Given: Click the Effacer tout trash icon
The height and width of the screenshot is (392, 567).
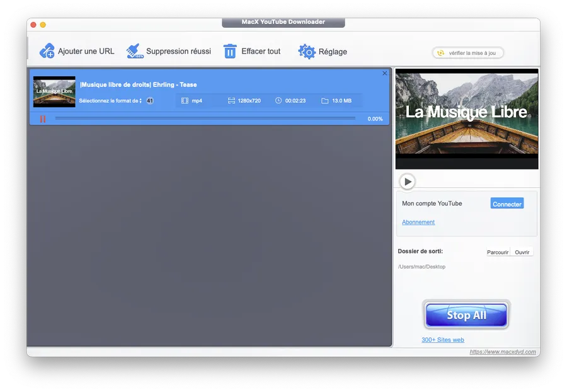Looking at the screenshot, I should click(230, 51).
